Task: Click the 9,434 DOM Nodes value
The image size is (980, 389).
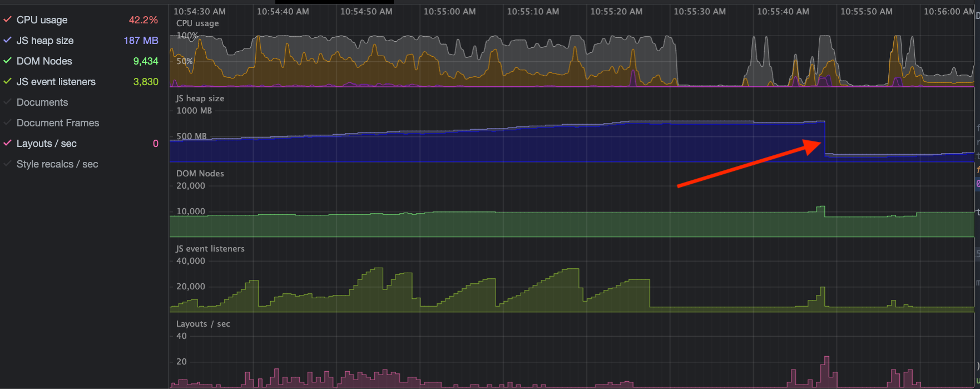Action: pos(146,61)
